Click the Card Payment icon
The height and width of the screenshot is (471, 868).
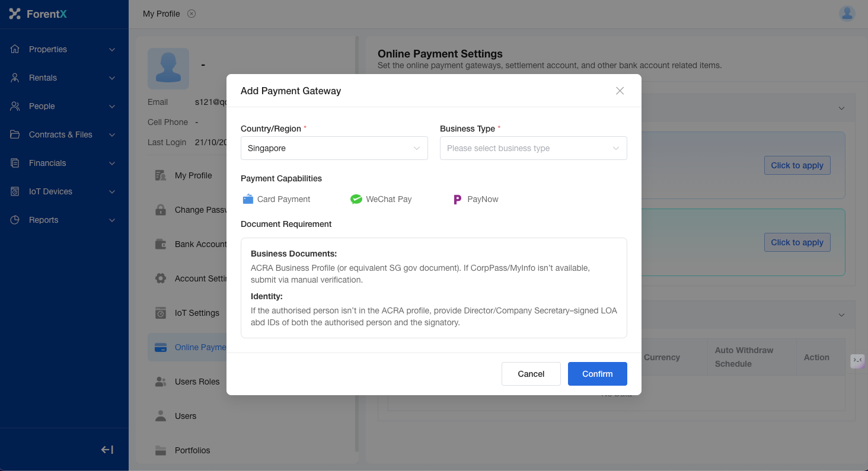(x=248, y=200)
